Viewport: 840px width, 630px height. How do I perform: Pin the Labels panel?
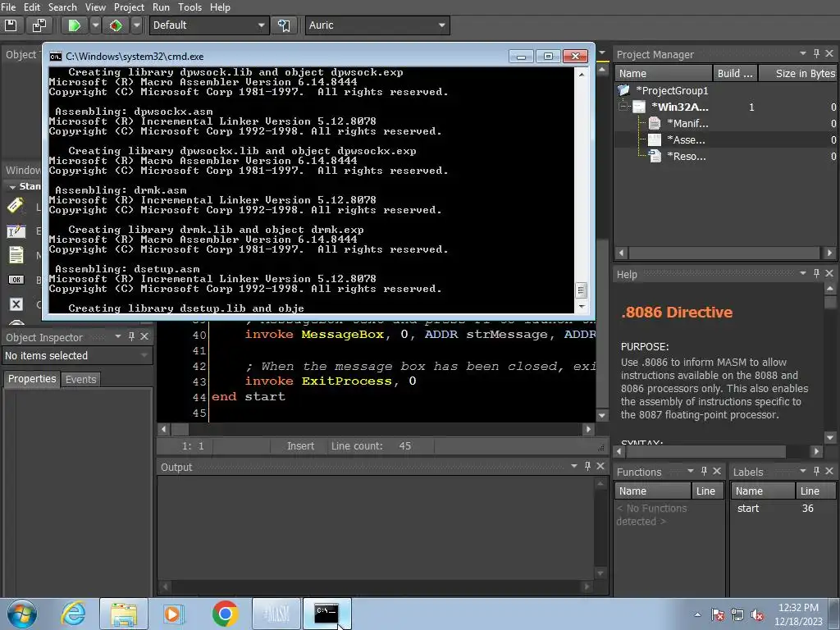point(816,471)
